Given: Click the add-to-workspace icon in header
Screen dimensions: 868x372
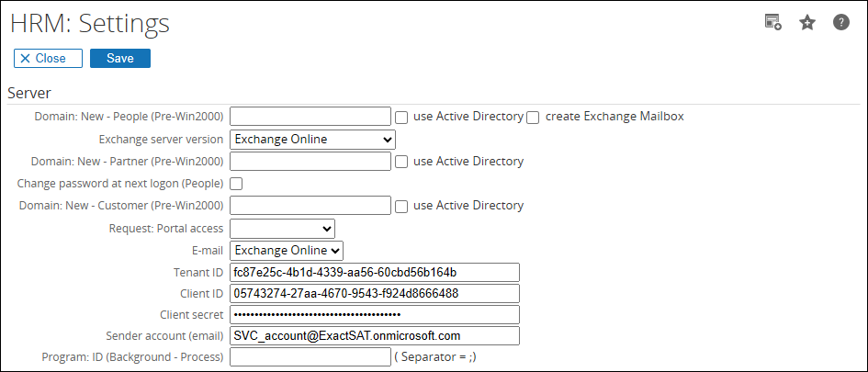Looking at the screenshot, I should (773, 23).
